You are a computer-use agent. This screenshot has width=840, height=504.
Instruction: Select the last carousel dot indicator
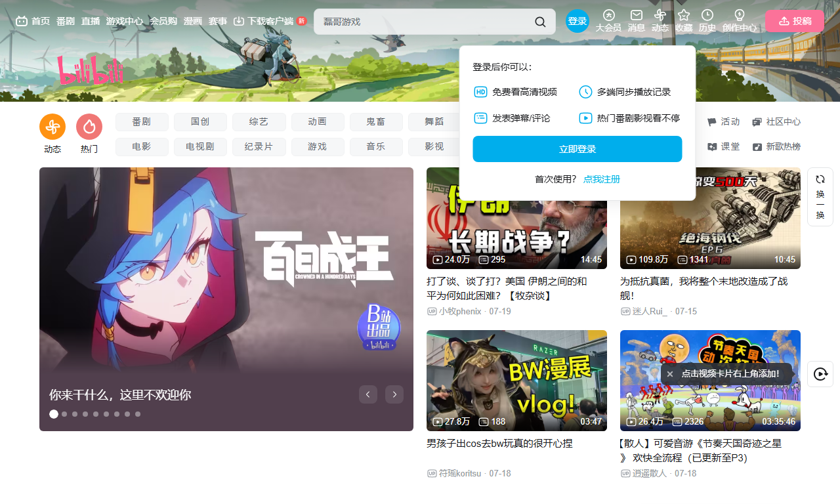click(x=138, y=414)
